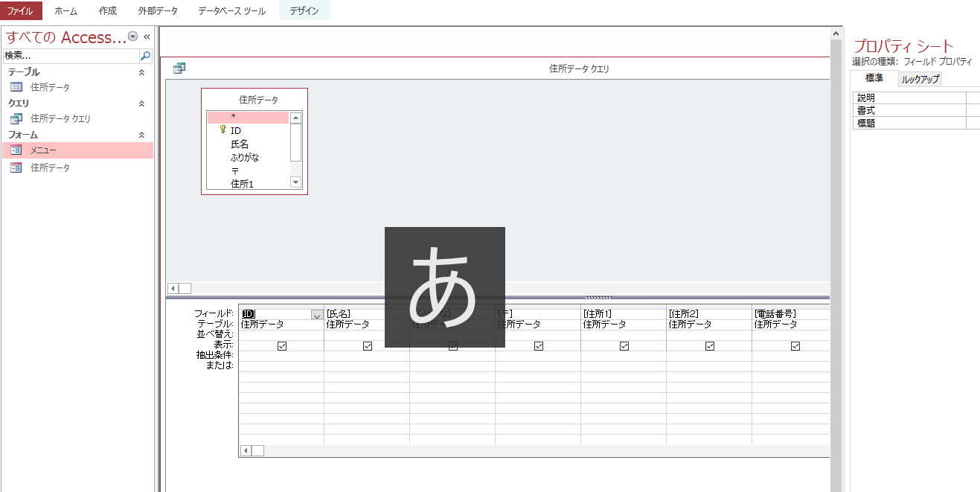Open the 外部データ ribbon tab

[x=158, y=11]
